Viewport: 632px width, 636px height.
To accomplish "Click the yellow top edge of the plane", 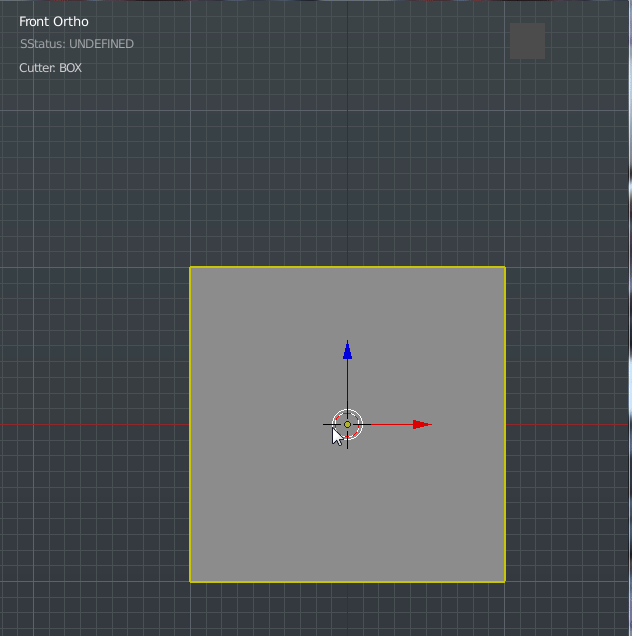I will [300, 267].
